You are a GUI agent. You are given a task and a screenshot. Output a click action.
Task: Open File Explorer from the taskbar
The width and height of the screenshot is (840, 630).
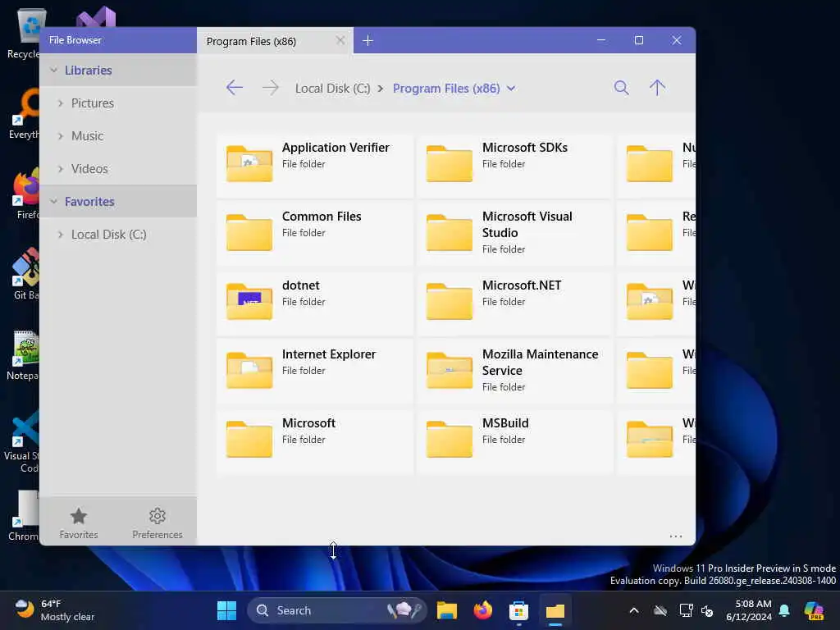[x=447, y=610]
